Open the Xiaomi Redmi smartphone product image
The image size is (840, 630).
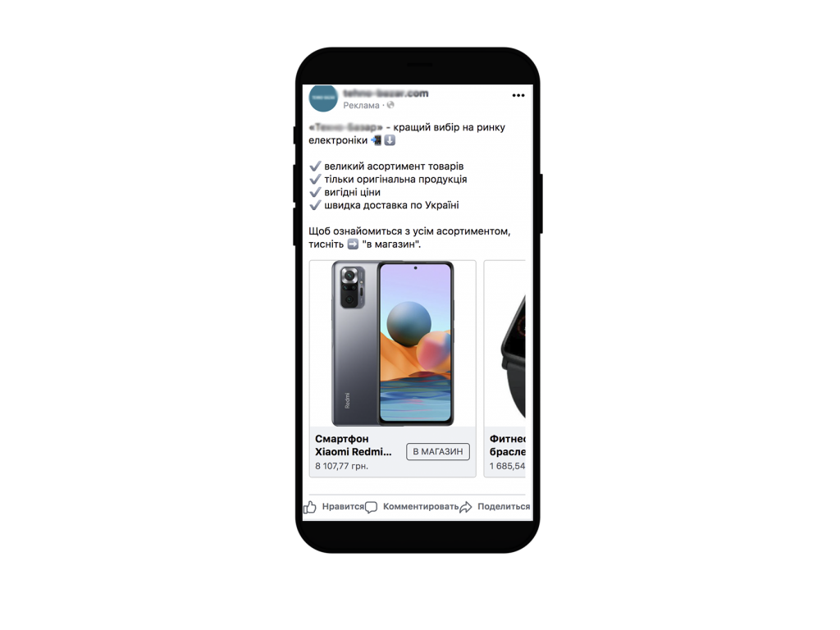point(393,344)
